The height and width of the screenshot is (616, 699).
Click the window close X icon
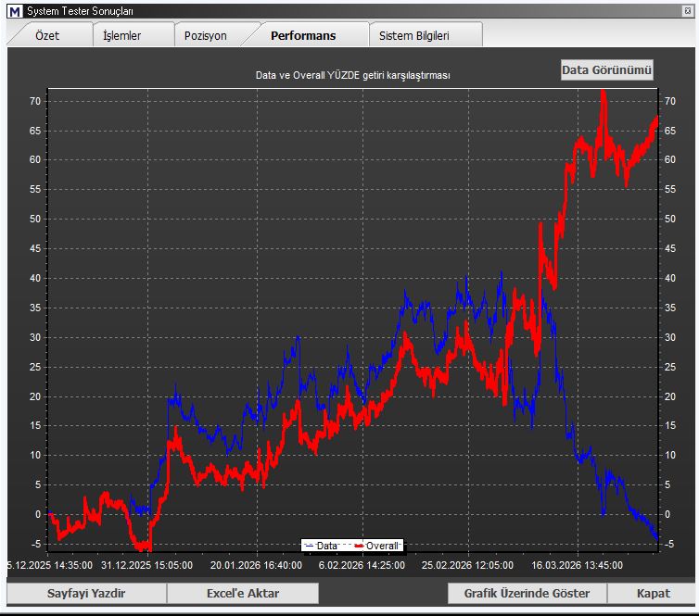click(x=687, y=11)
